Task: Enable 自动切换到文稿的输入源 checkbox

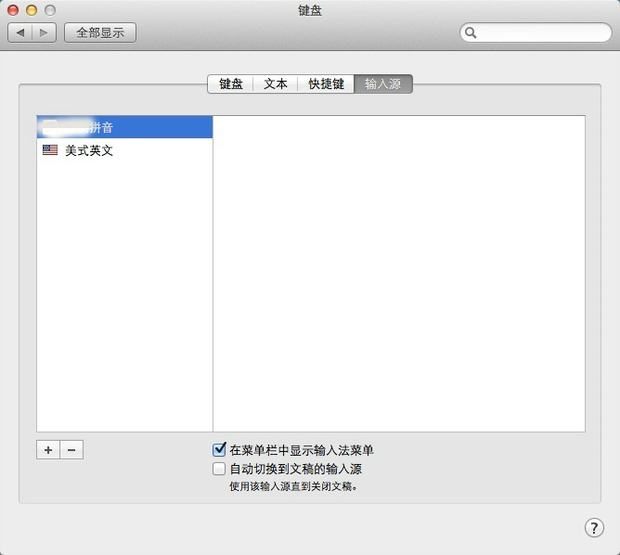Action: click(x=219, y=469)
